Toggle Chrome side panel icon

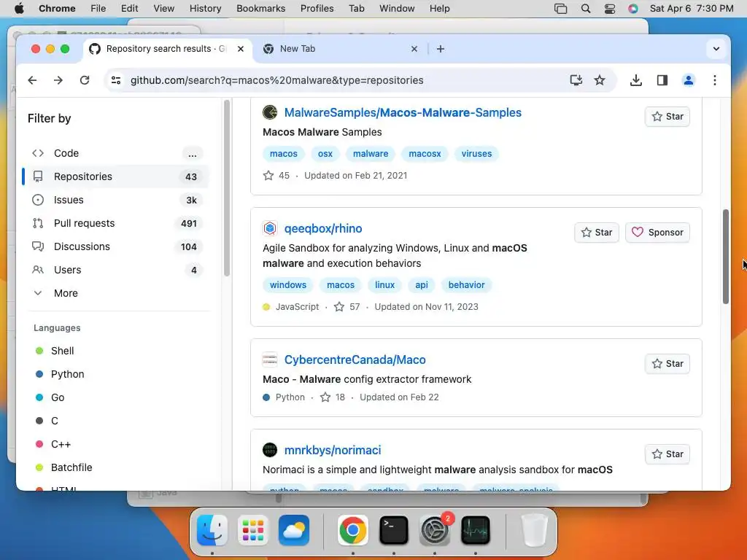[x=662, y=80]
